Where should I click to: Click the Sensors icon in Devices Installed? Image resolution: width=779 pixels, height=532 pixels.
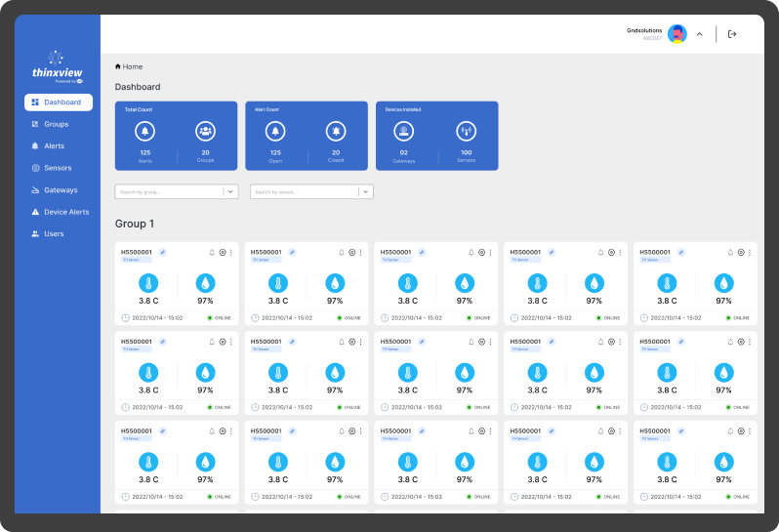[x=466, y=131]
